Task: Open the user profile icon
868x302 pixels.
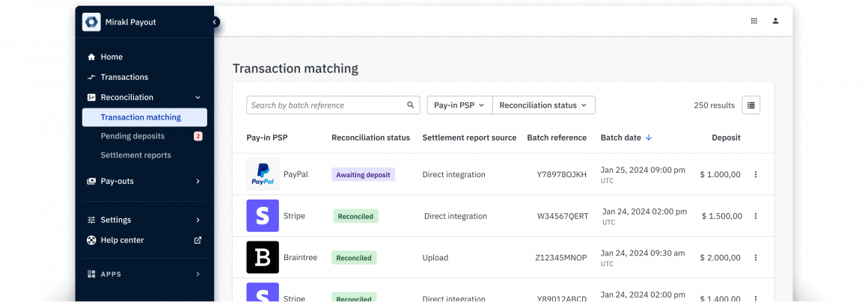Action: pos(775,21)
